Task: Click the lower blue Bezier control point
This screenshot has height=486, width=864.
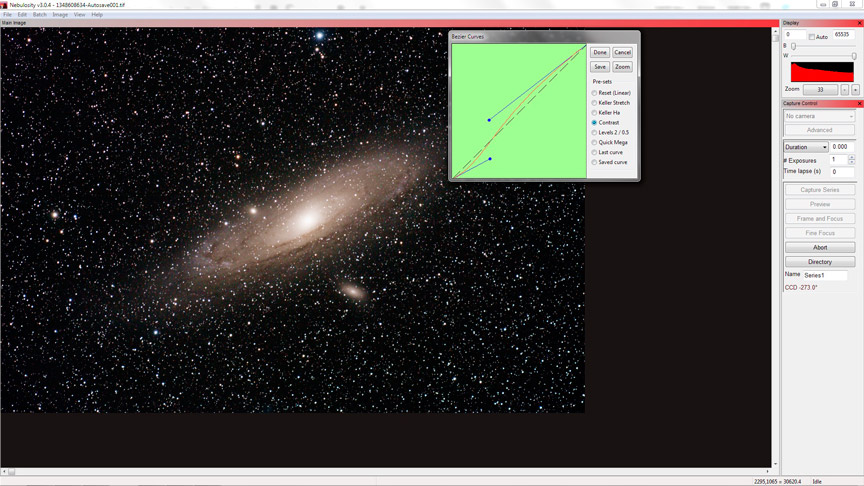Action: (490, 159)
